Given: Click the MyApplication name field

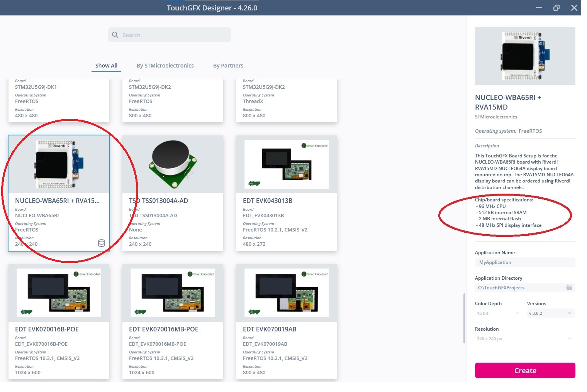Looking at the screenshot, I should point(525,262).
